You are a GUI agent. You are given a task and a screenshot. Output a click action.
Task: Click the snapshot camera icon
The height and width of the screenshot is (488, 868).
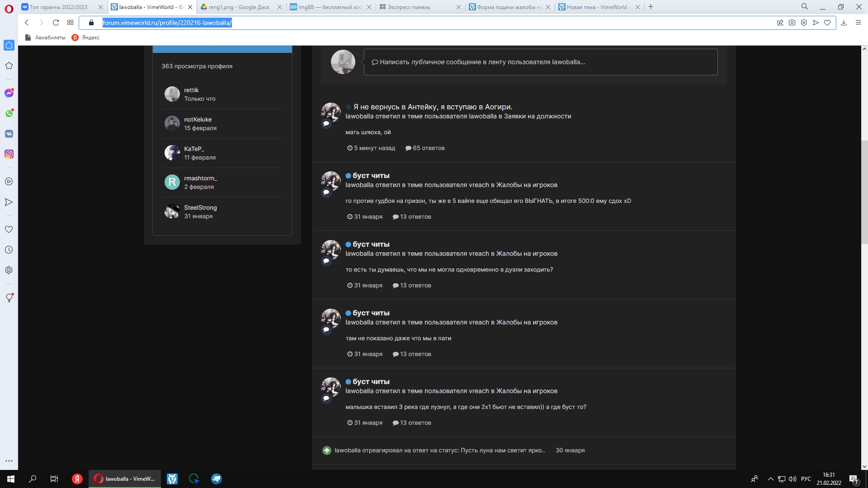coord(792,23)
